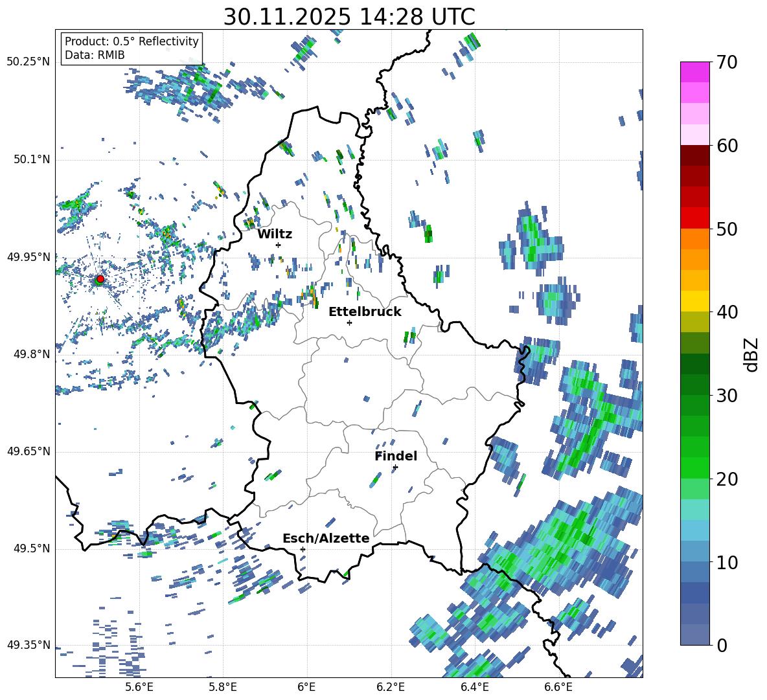Click the 10 colorbar tick value
Viewport: 767px width, 700px height.
pyautogui.click(x=727, y=563)
